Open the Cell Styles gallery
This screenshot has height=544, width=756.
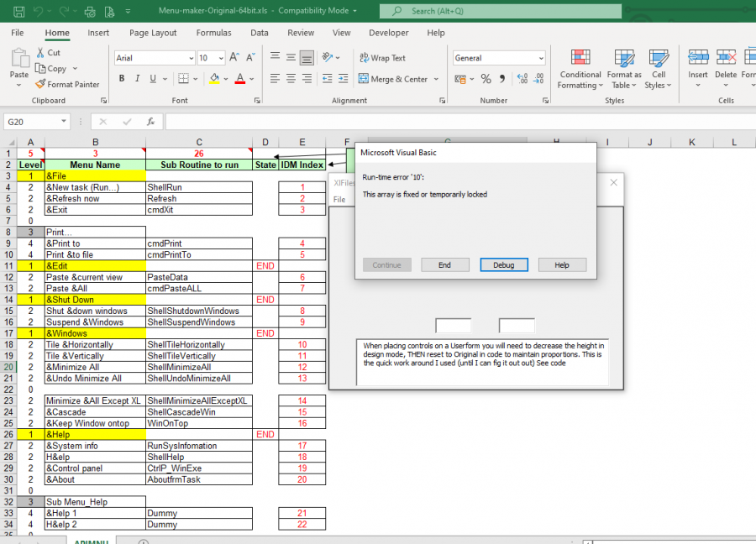[x=659, y=69]
